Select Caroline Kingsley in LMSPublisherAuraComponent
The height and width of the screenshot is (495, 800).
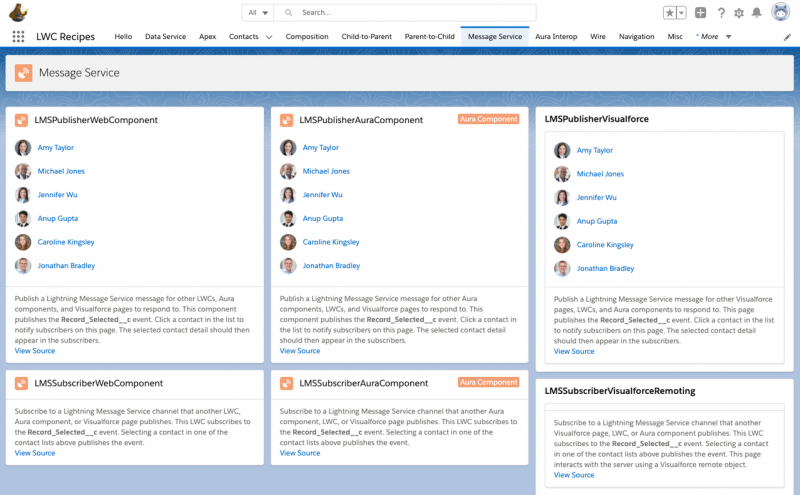331,242
